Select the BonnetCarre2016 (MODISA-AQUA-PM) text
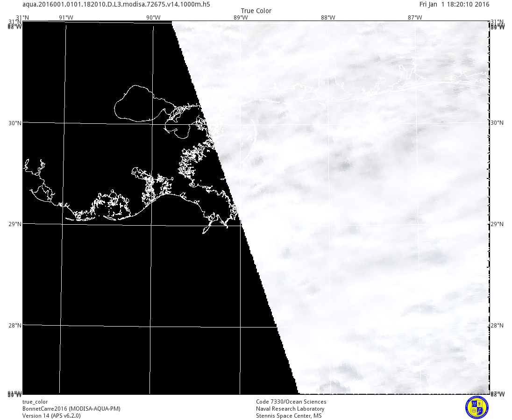 pyautogui.click(x=71, y=409)
